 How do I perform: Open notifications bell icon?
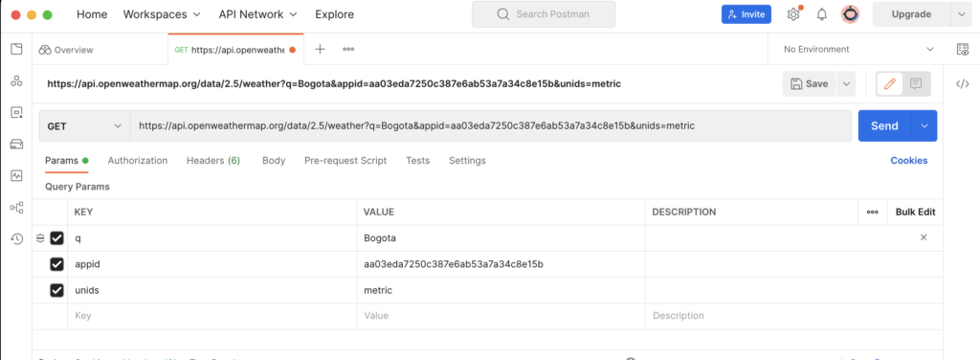(822, 14)
